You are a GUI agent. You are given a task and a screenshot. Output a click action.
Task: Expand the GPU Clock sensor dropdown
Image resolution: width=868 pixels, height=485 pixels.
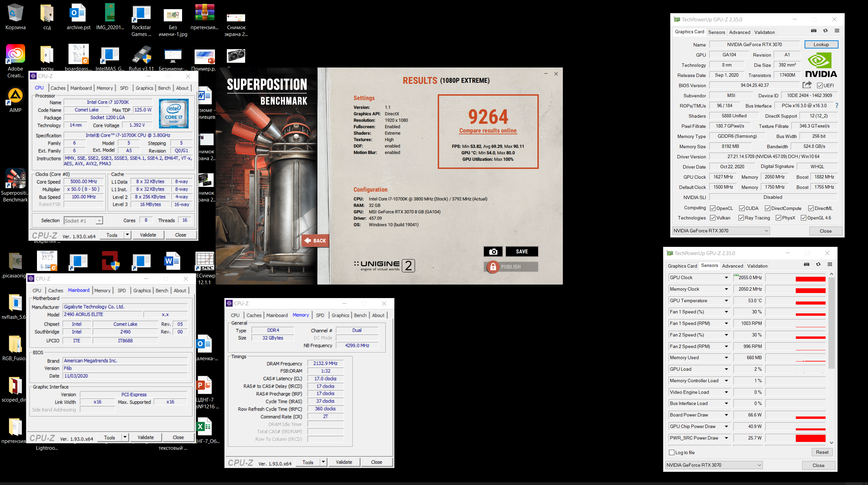[x=726, y=277]
